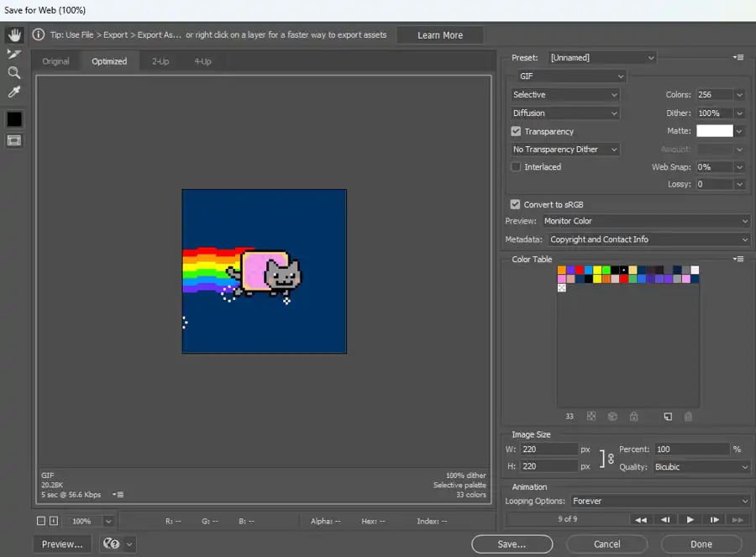The height and width of the screenshot is (557, 756).
Task: Select the Zoom tool
Action: coord(14,72)
